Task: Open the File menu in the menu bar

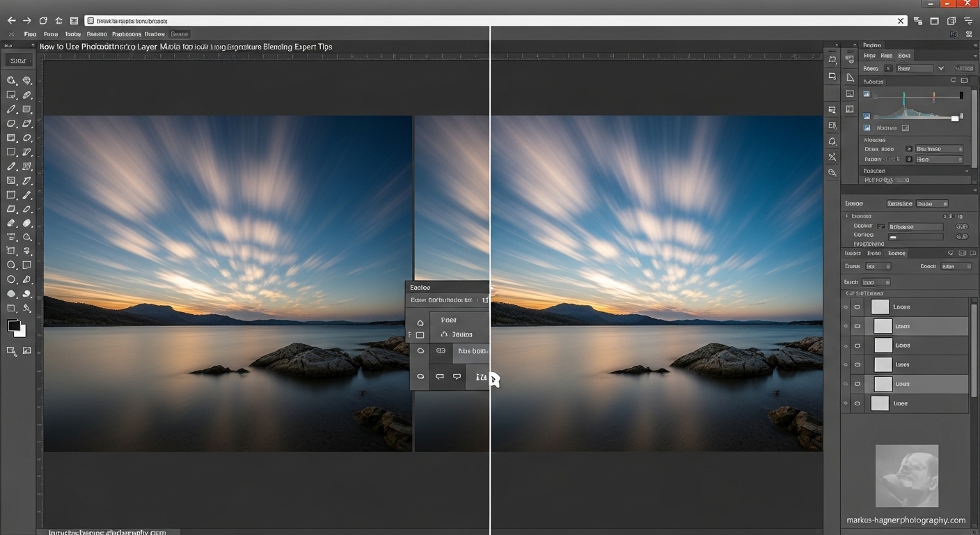Action: click(30, 33)
